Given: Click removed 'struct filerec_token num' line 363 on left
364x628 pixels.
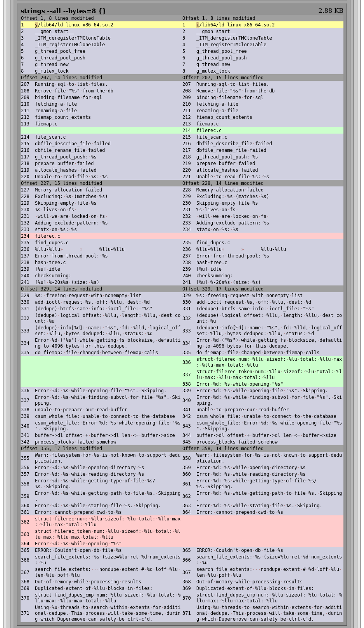Looking at the screenshot, I should 107,534.
